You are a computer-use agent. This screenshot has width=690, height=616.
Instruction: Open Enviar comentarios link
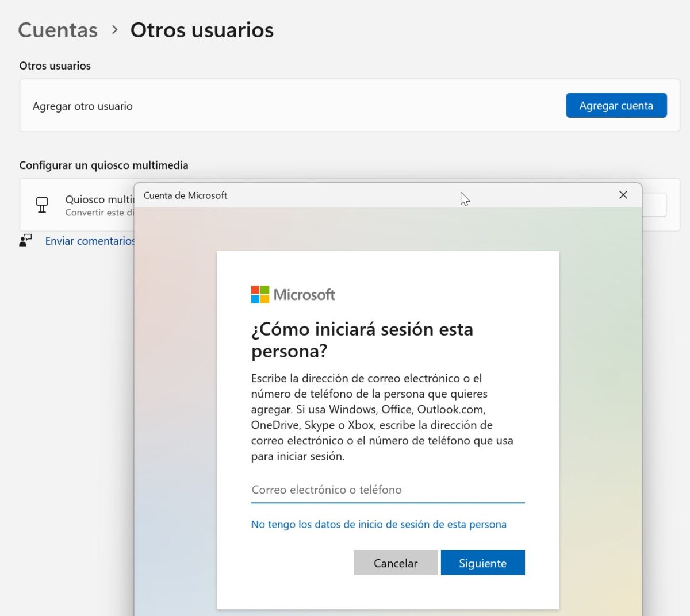tap(90, 241)
